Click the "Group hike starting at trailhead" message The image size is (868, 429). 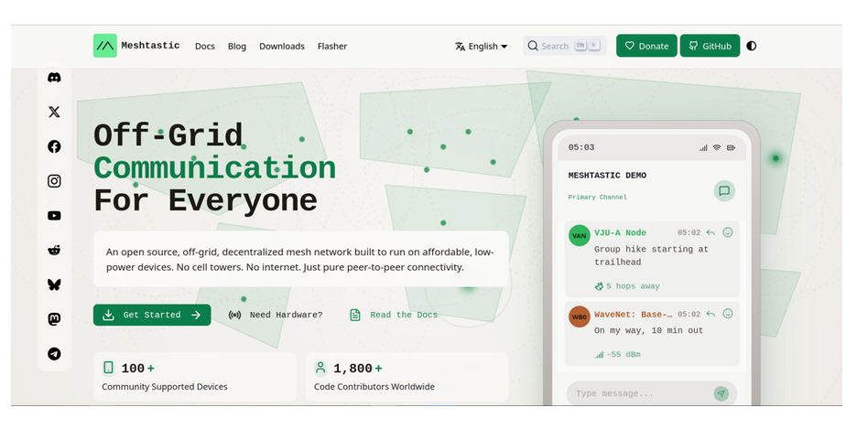coord(651,255)
